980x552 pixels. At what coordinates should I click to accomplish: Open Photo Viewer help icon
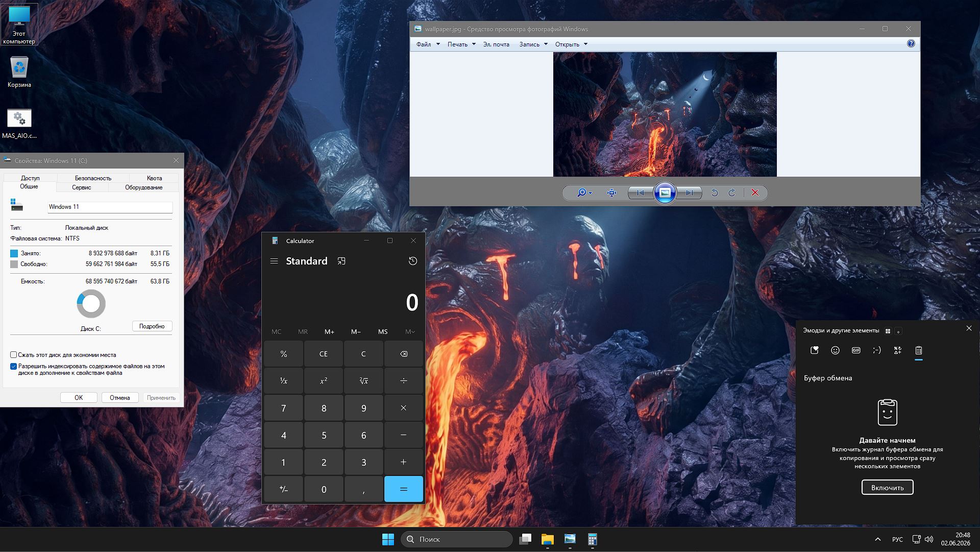(911, 44)
